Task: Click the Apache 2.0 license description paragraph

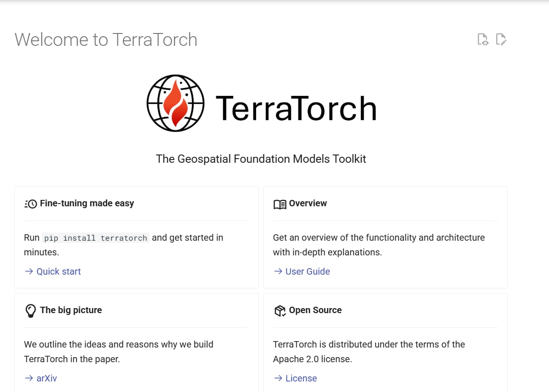Action: [369, 352]
